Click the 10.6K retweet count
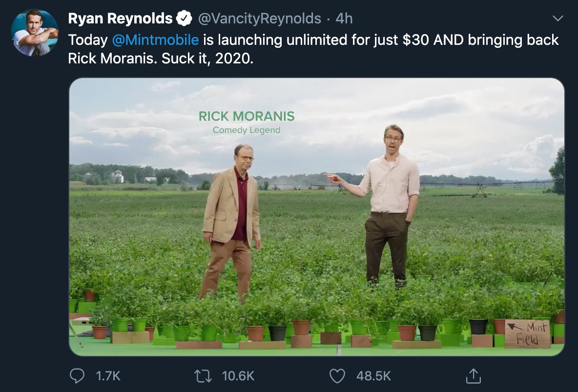The image size is (578, 392). (x=238, y=376)
